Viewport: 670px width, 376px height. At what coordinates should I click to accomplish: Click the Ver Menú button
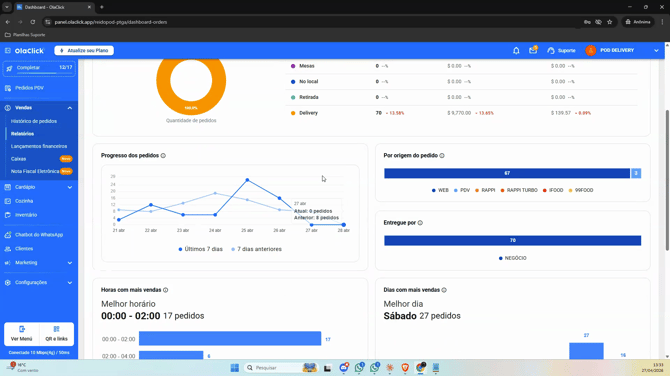pyautogui.click(x=21, y=334)
